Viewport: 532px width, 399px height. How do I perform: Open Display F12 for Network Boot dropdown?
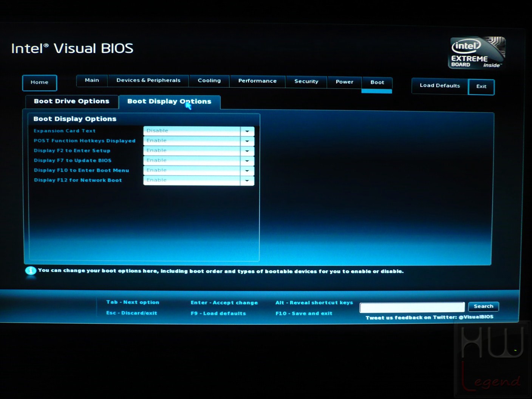(x=199, y=180)
